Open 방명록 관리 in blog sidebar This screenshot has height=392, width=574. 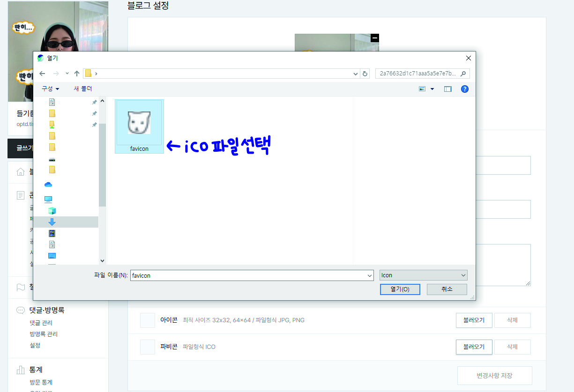[x=44, y=334]
